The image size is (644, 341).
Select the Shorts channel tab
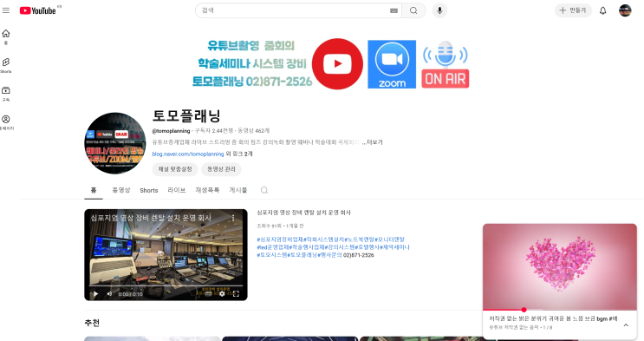[x=149, y=190]
